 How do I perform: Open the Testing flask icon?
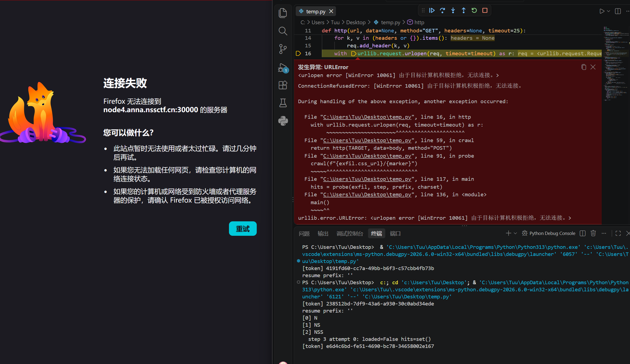283,103
